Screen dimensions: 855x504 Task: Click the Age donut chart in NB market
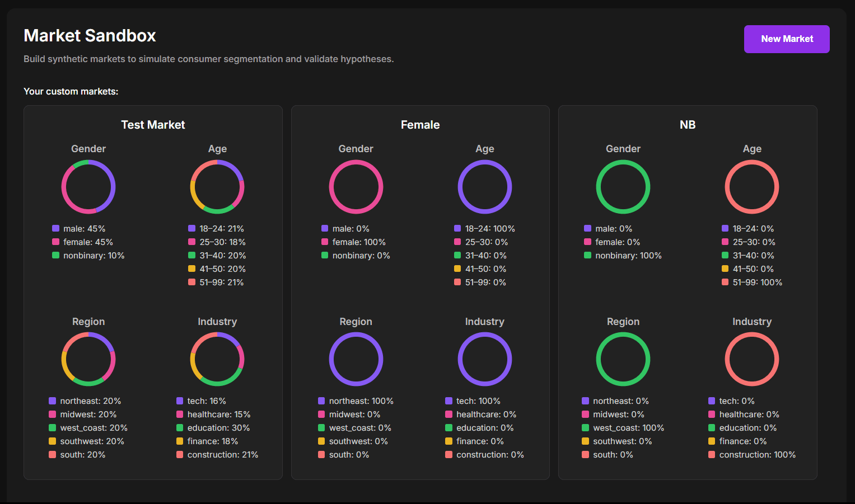point(752,186)
